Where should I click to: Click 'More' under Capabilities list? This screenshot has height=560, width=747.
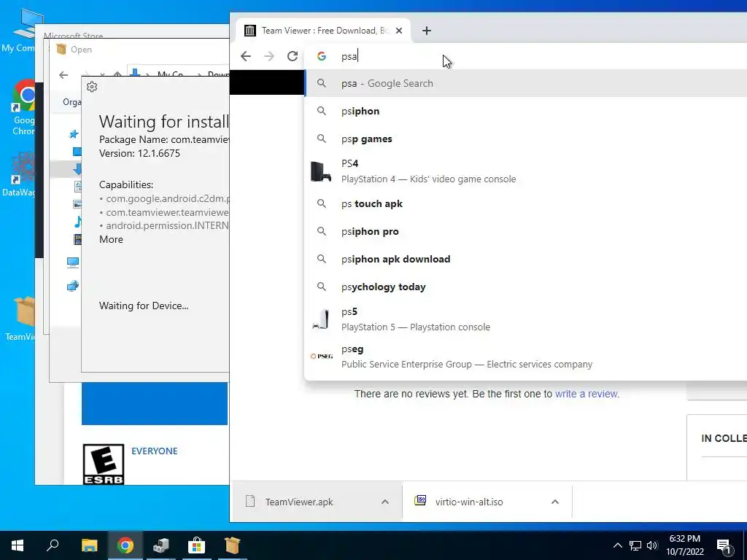(111, 239)
